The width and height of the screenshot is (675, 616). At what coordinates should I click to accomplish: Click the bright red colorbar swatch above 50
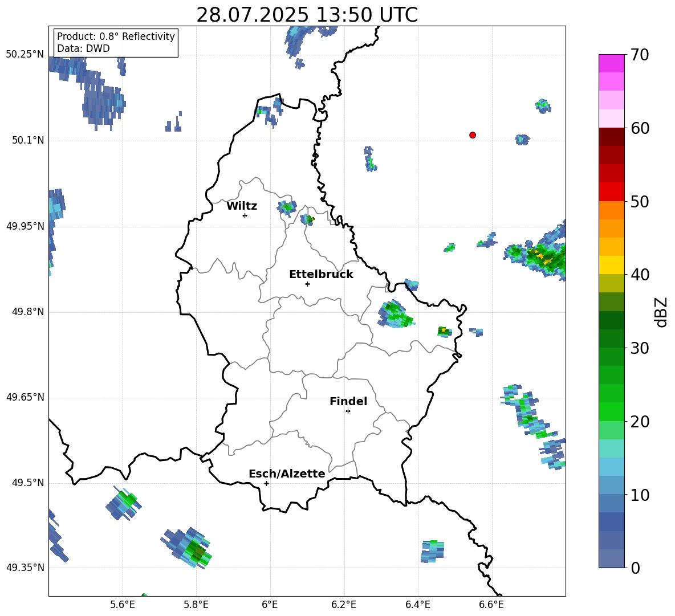[x=611, y=192]
